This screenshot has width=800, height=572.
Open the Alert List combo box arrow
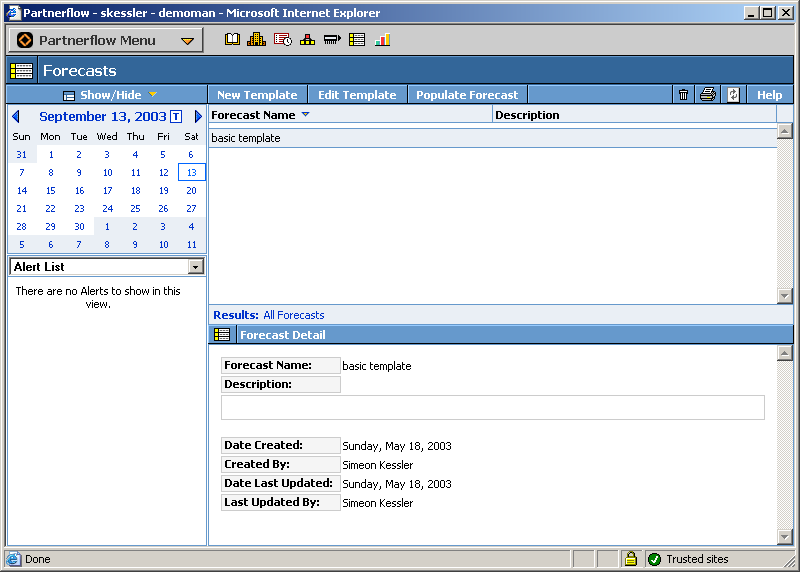(195, 266)
